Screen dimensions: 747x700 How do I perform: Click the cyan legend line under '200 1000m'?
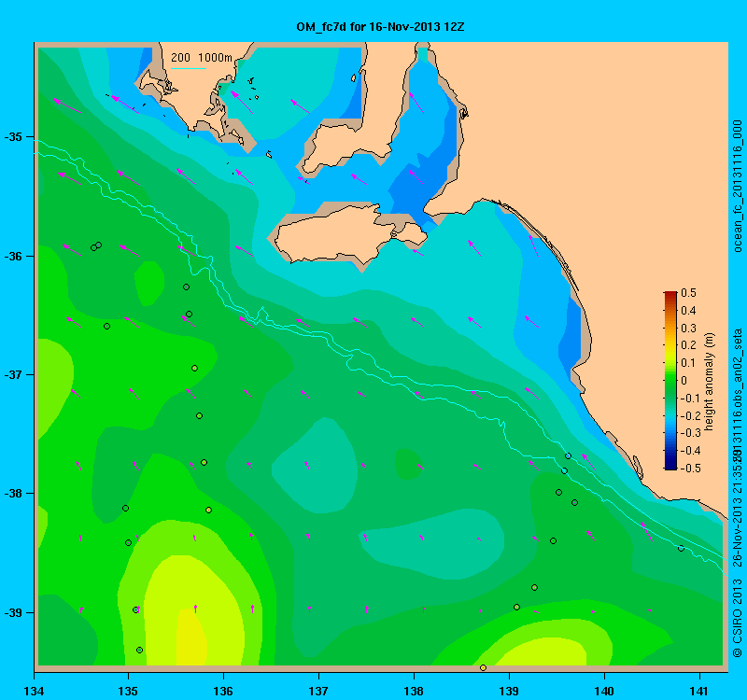pos(189,68)
